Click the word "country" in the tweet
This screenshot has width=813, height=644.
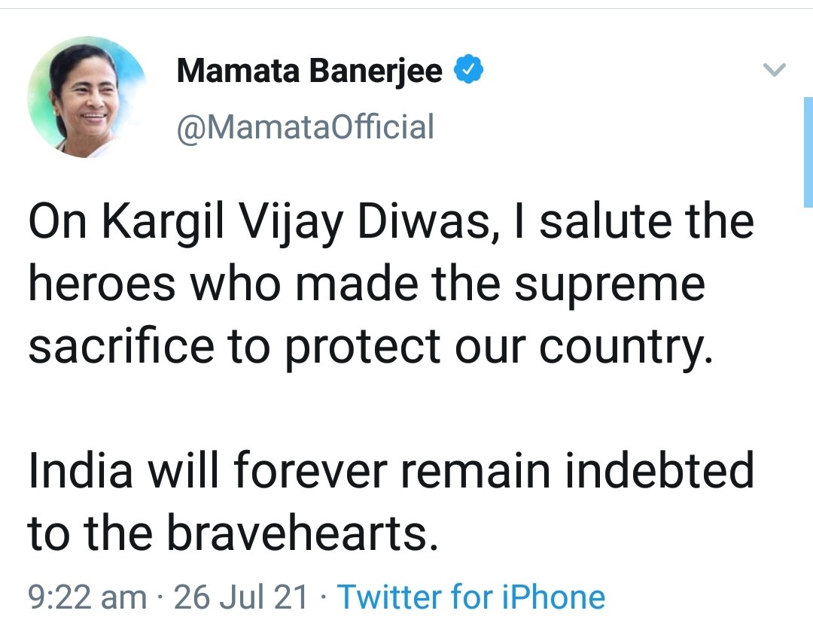(x=623, y=346)
